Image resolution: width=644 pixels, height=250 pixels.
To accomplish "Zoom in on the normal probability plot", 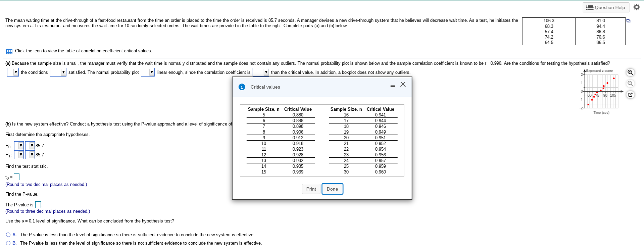I will tap(630, 72).
